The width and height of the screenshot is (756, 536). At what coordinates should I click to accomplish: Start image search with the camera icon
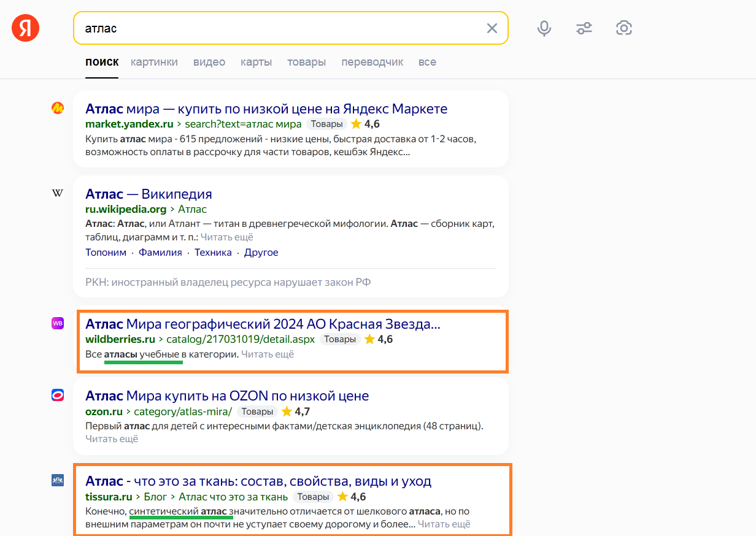coord(624,28)
